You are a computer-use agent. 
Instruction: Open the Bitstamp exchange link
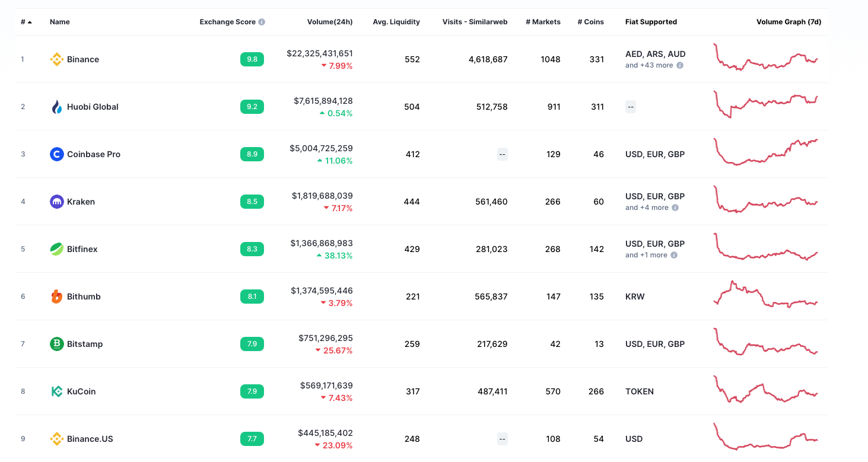[85, 344]
